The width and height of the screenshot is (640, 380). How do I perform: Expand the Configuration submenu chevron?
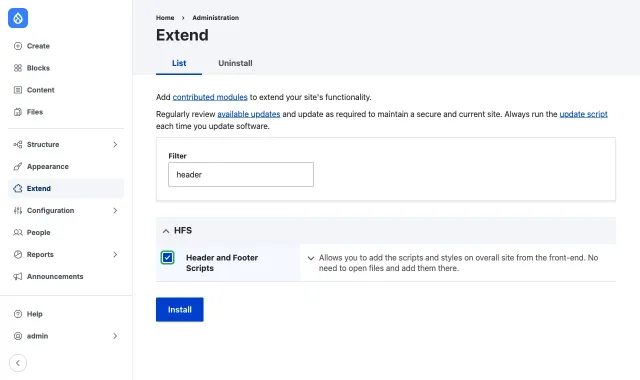(x=115, y=211)
